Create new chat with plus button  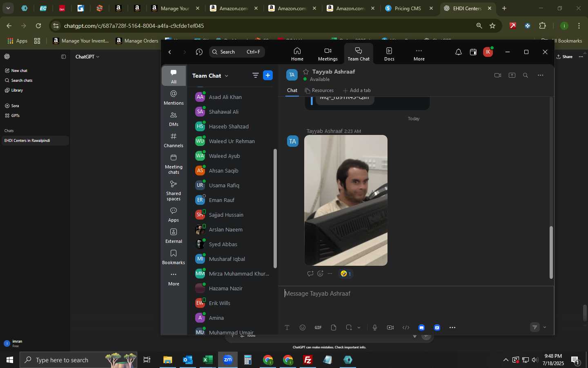[x=268, y=75]
